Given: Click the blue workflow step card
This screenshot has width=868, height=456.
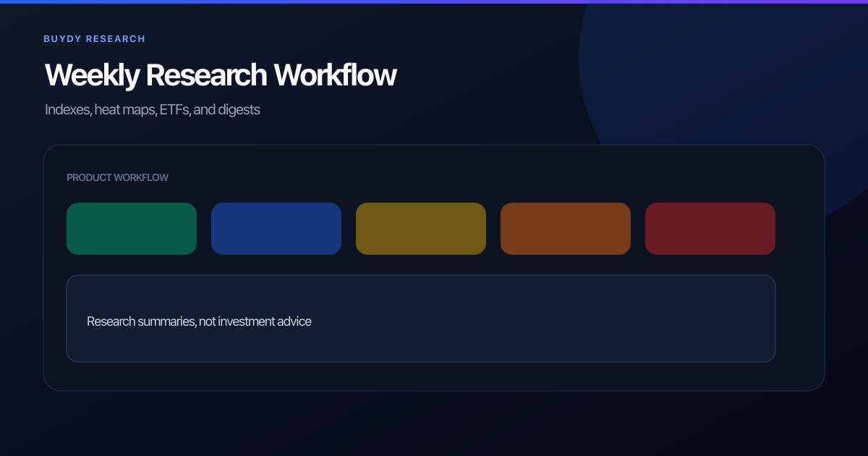Looking at the screenshot, I should [276, 229].
